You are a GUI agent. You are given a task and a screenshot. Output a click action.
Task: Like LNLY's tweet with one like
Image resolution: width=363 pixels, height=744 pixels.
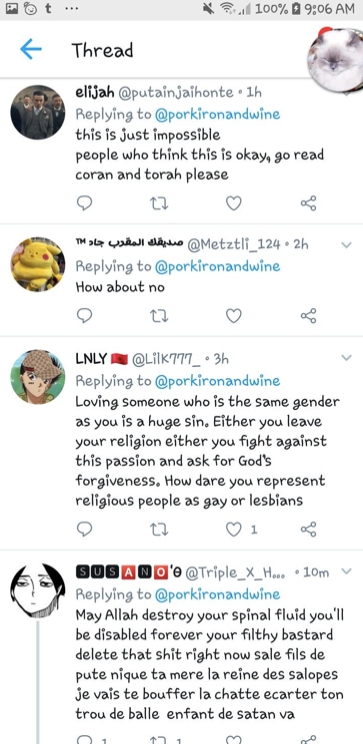(233, 529)
